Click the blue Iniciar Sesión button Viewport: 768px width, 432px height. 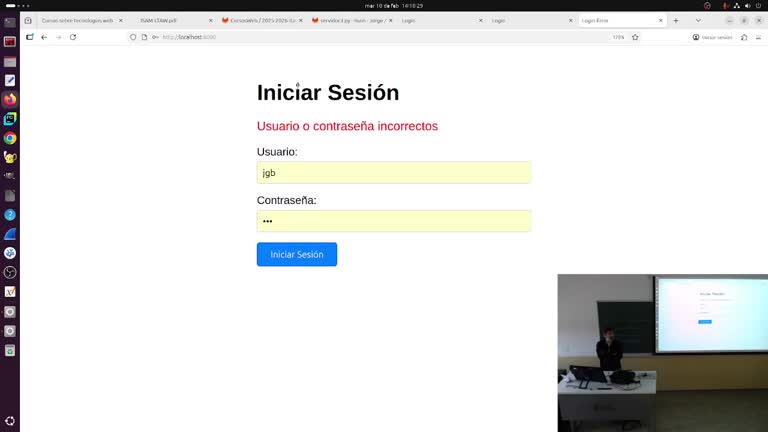tap(296, 254)
